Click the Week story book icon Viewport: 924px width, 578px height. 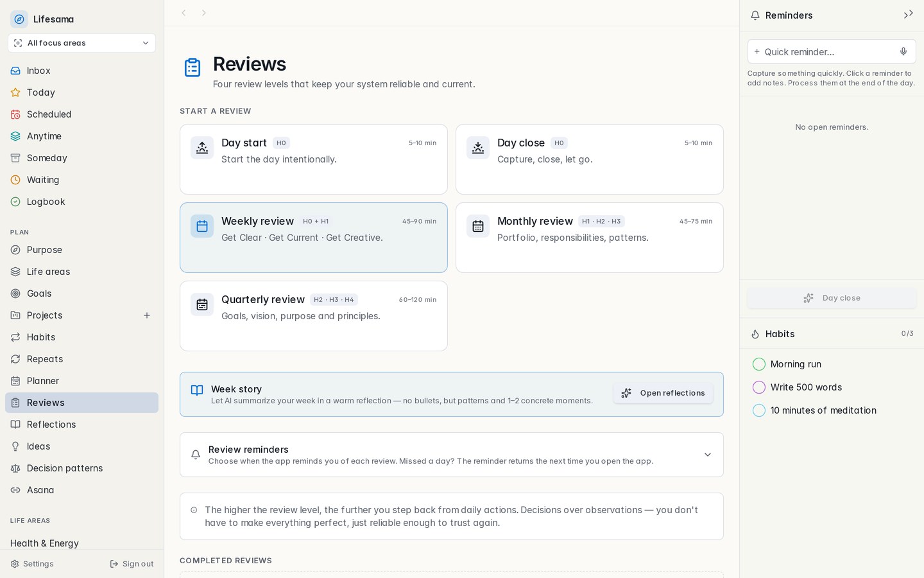click(x=197, y=390)
